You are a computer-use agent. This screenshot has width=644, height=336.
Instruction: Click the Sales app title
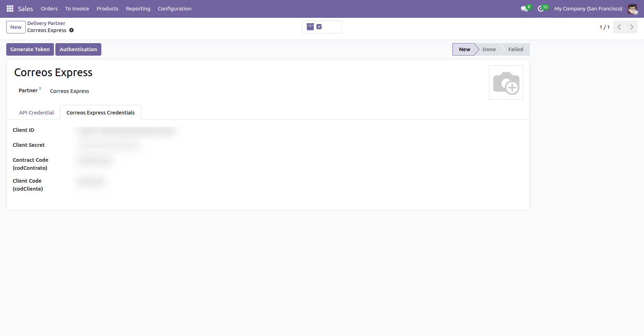tap(25, 9)
